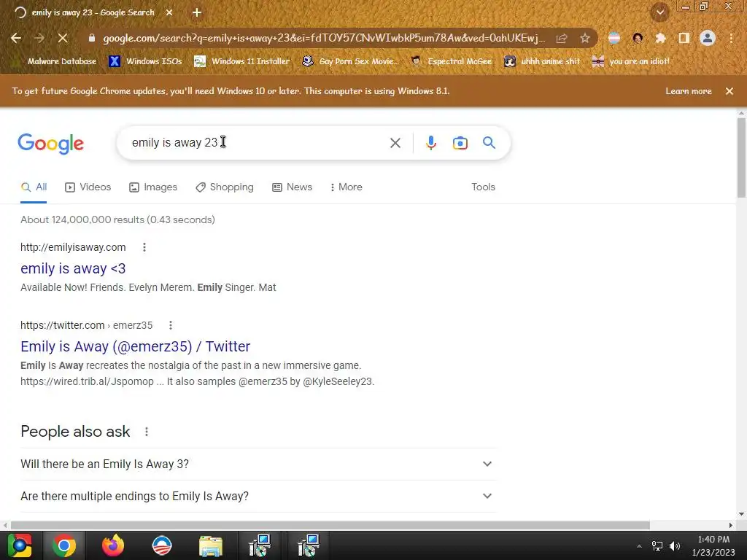747x560 pixels.
Task: Open the volume control in system tray
Action: click(x=675, y=545)
